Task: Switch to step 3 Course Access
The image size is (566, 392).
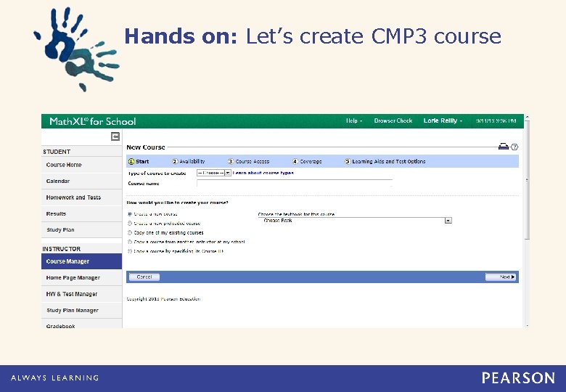Action: point(249,161)
